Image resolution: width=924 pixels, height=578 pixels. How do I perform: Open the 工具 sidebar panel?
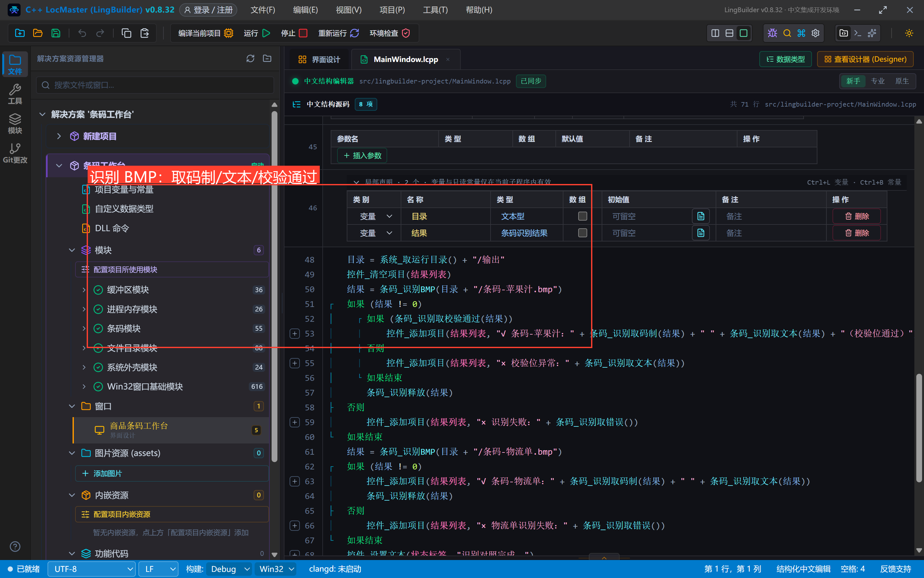coord(15,94)
